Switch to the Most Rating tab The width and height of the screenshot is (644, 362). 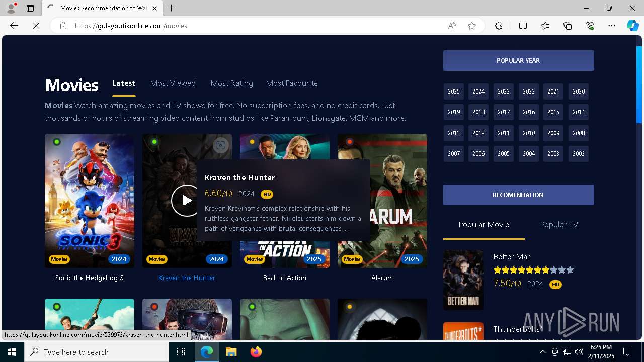[x=231, y=83]
